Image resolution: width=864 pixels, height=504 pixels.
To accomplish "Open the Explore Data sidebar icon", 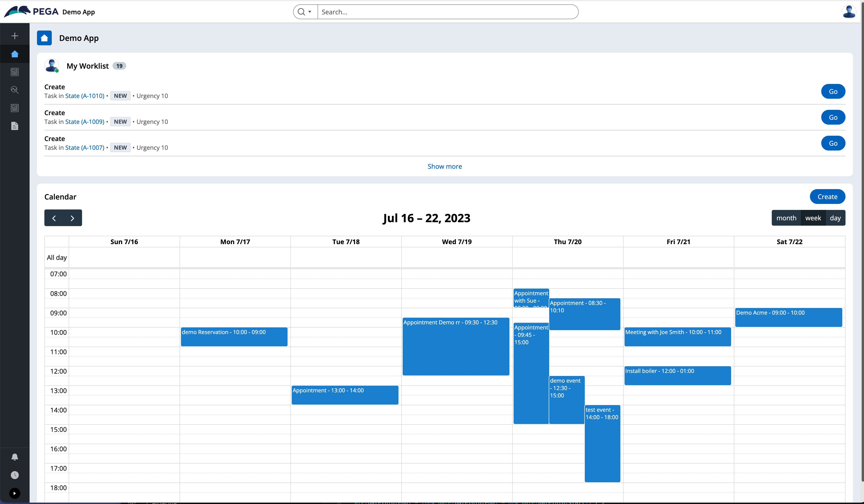I will click(x=15, y=90).
